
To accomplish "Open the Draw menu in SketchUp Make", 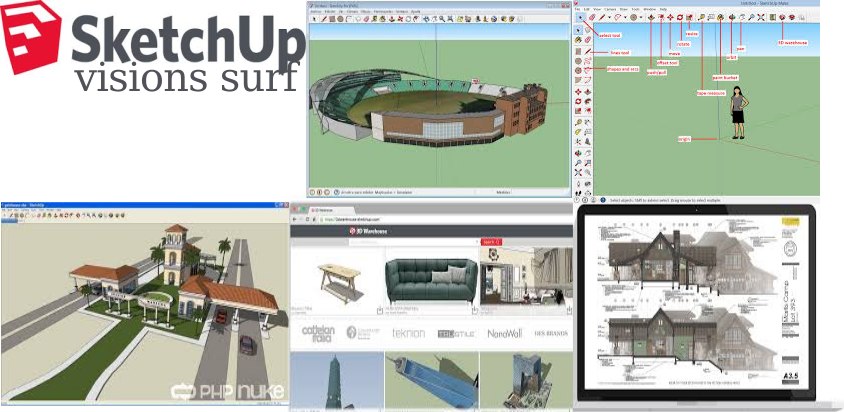I will pos(623,9).
